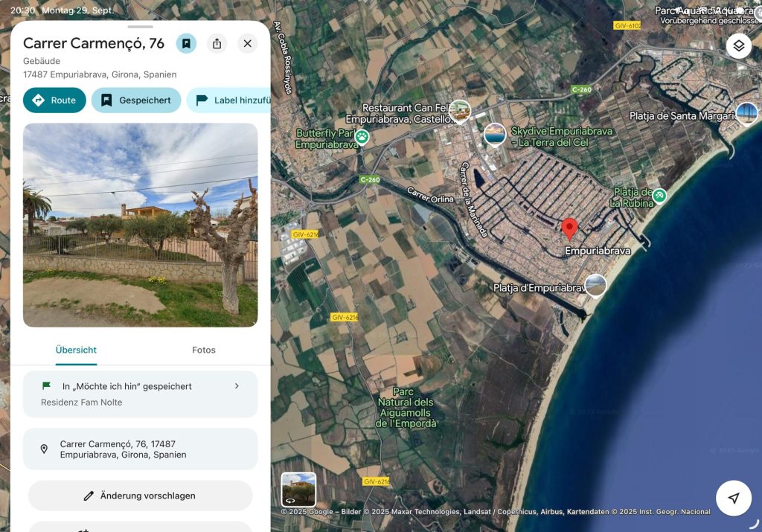Open Platja de La Rubina marker
The height and width of the screenshot is (532, 762).
[x=659, y=196]
